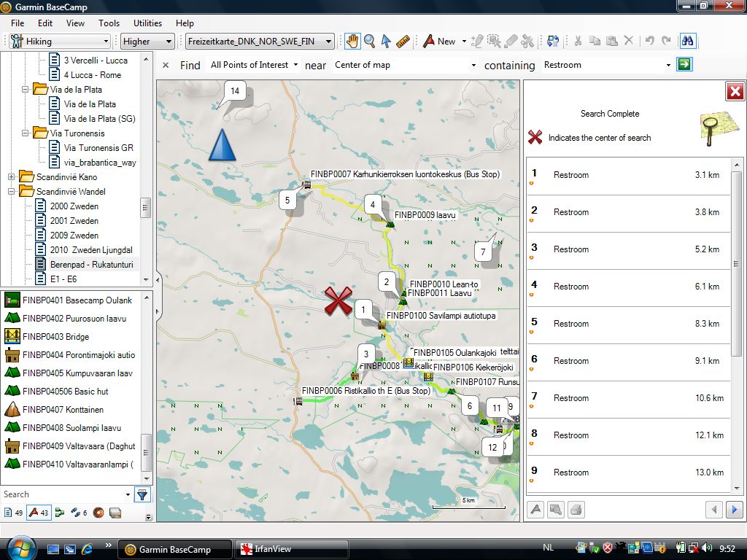Select Berenpad - Rukatunturi in the library tree

point(91,264)
